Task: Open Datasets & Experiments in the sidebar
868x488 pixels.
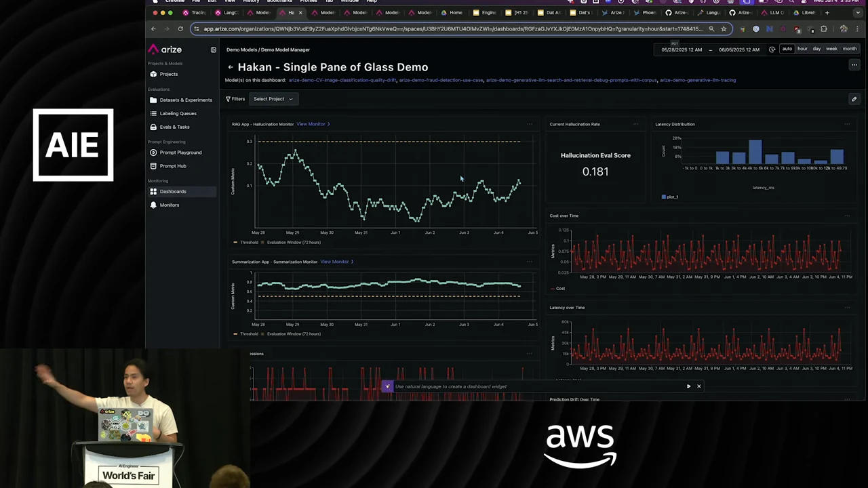Action: 185,100
